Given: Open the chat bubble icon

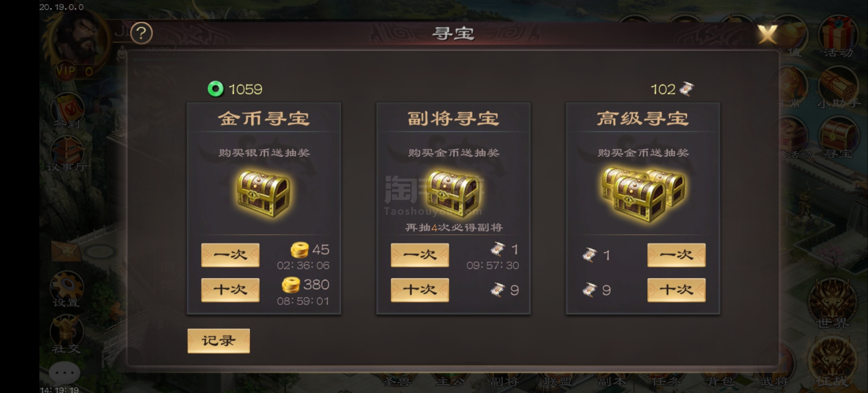Looking at the screenshot, I should (64, 373).
